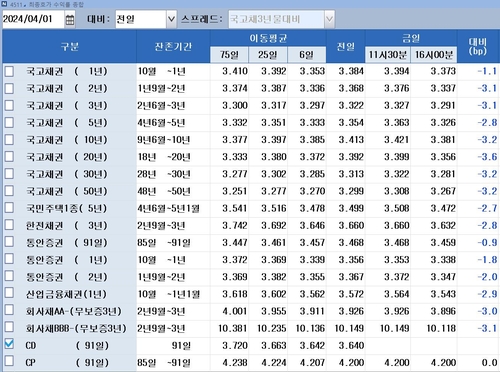The width and height of the screenshot is (500, 372).
Task: Click the 잔존기간 column header
Action: pyautogui.click(x=173, y=46)
